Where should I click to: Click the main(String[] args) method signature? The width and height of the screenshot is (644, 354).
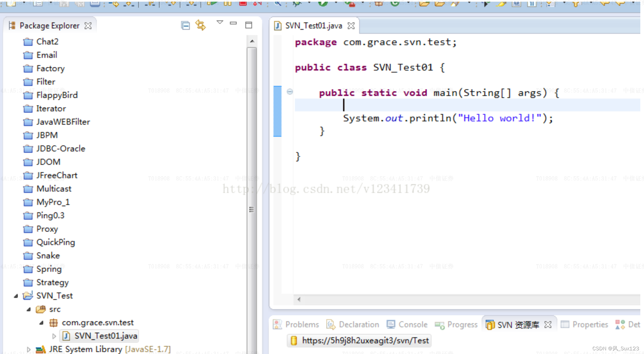pyautogui.click(x=490, y=93)
